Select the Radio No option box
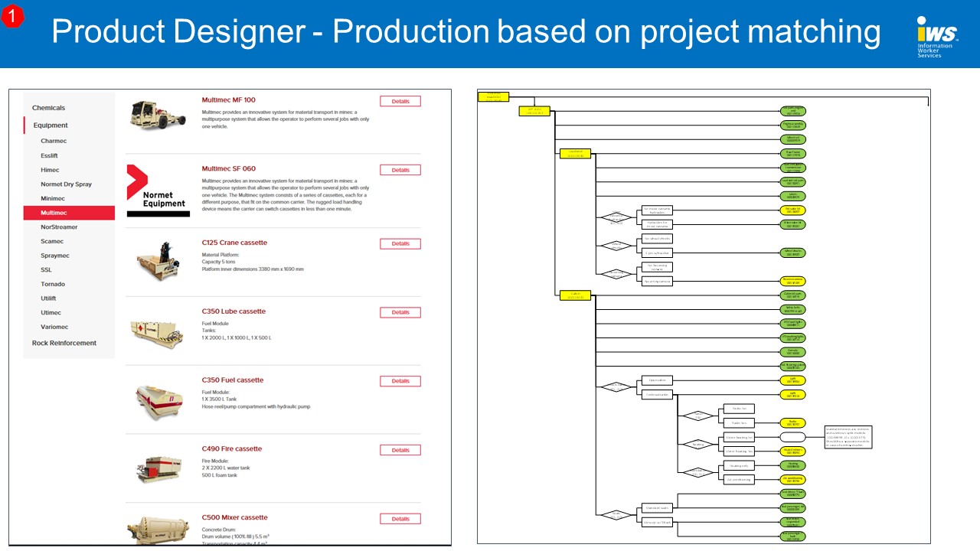The image size is (980, 551). click(x=739, y=409)
